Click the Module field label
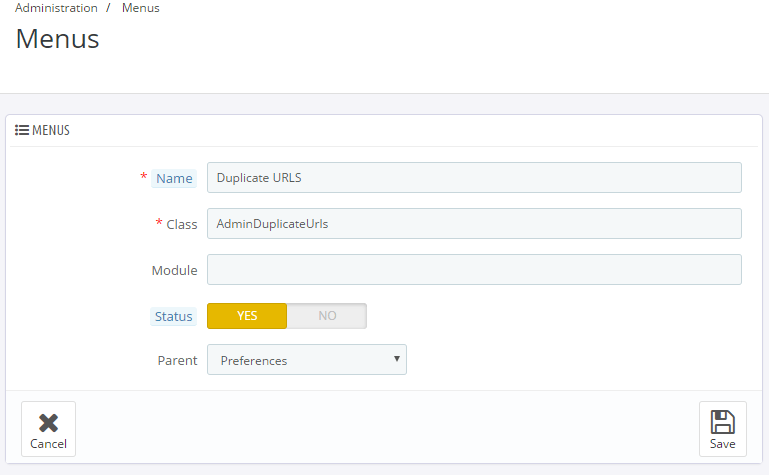This screenshot has width=769, height=475. (x=174, y=271)
